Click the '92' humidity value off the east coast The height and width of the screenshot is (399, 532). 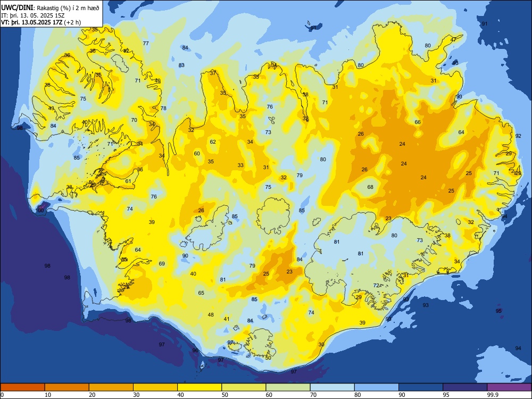[518, 136]
